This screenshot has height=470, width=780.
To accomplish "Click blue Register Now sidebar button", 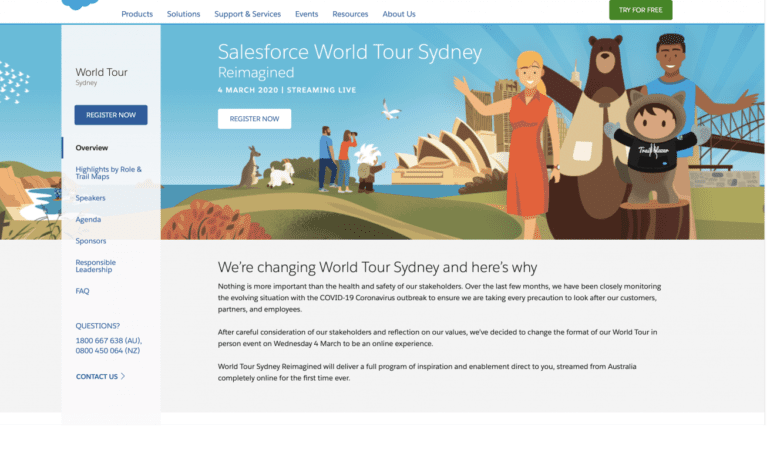I will click(111, 115).
